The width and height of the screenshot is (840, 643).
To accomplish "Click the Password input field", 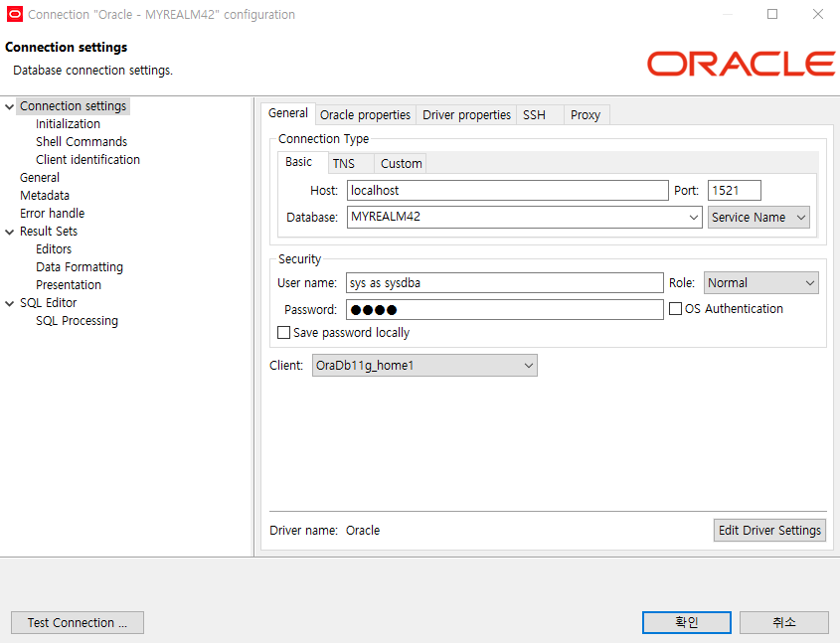I will coord(505,309).
